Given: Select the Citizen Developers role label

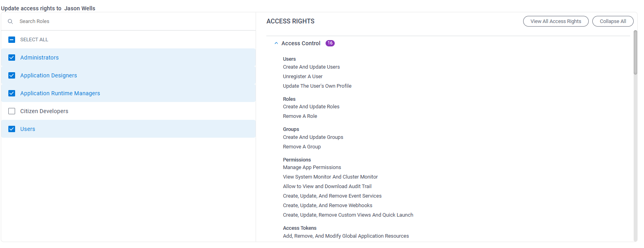Looking at the screenshot, I should tap(44, 111).
